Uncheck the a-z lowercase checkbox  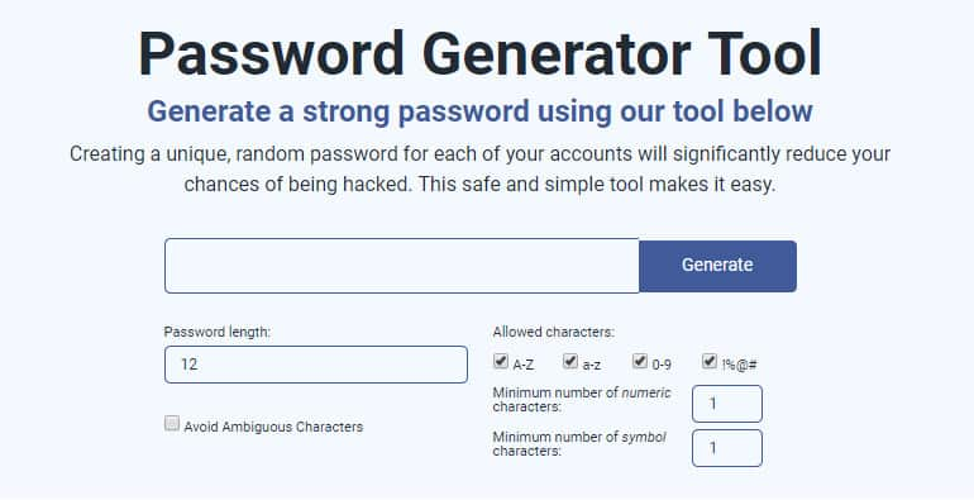(570, 361)
